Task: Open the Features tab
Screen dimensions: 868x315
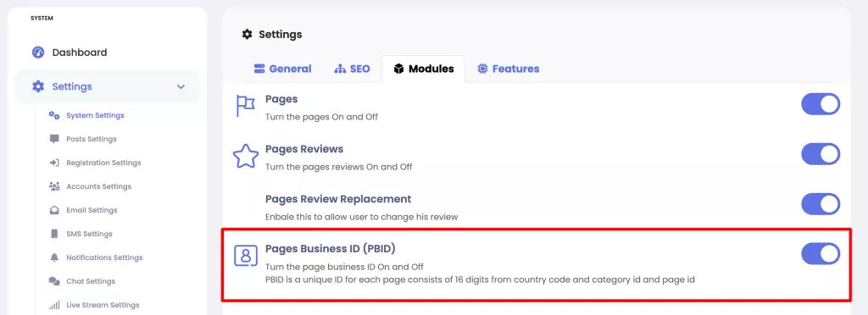Action: point(509,69)
